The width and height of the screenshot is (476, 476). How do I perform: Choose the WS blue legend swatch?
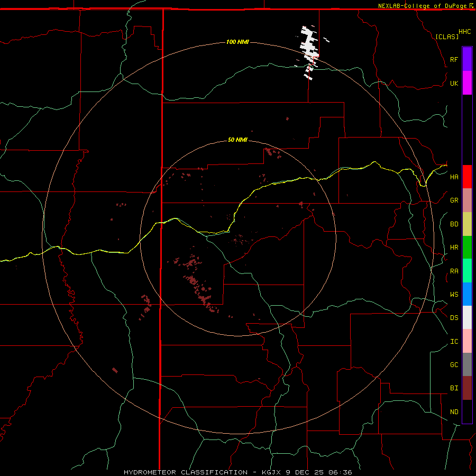pyautogui.click(x=467, y=294)
